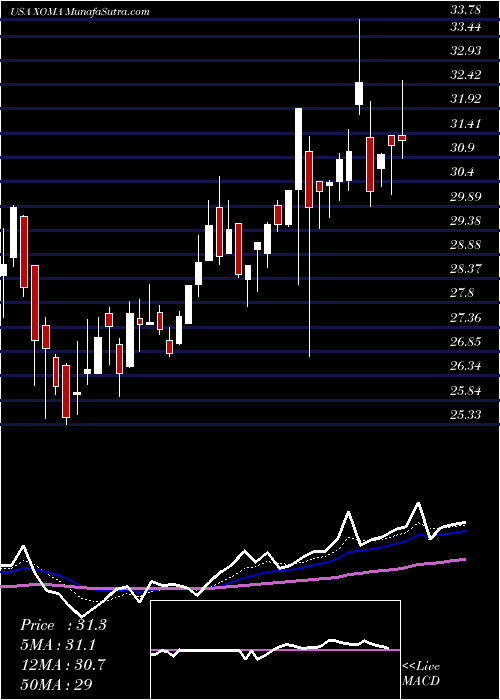Click the MACD inset chart box
This screenshot has height=700, width=500.
pos(275,650)
